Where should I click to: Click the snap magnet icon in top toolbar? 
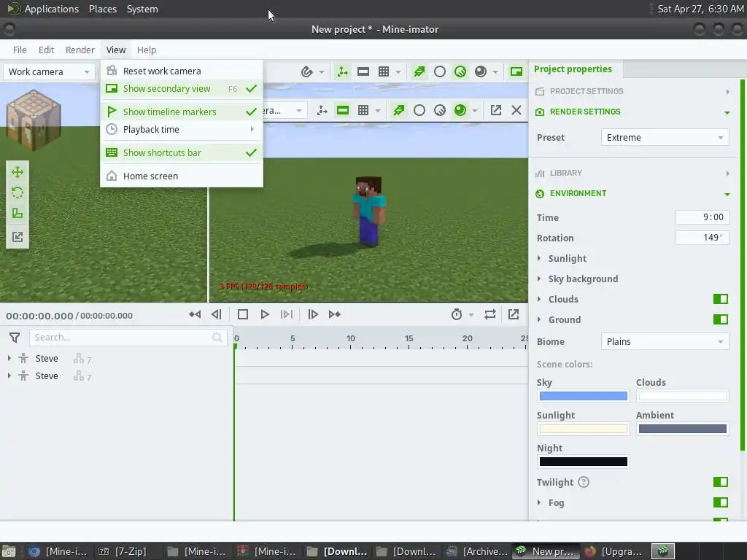pyautogui.click(x=307, y=72)
